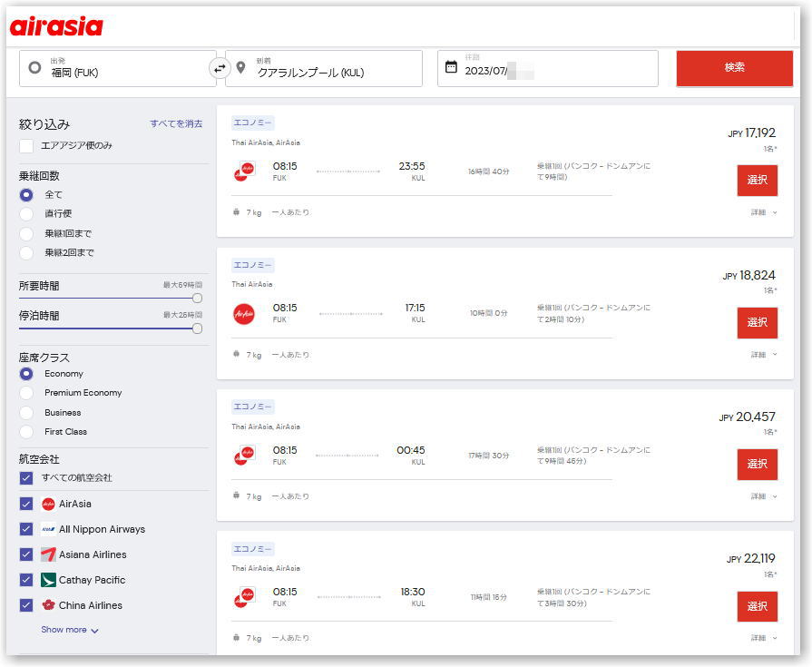Click the airasia logo
The width and height of the screenshot is (812, 667).
pyautogui.click(x=56, y=27)
